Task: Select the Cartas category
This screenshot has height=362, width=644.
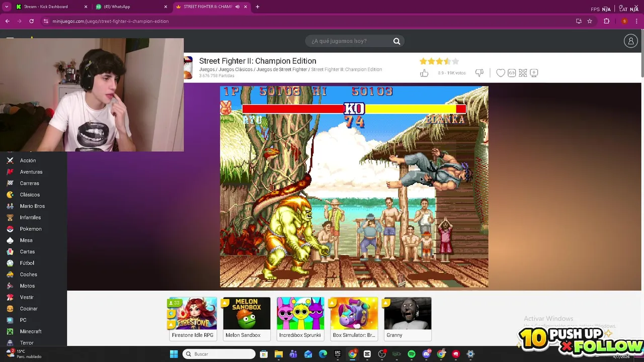Action: [x=27, y=252]
